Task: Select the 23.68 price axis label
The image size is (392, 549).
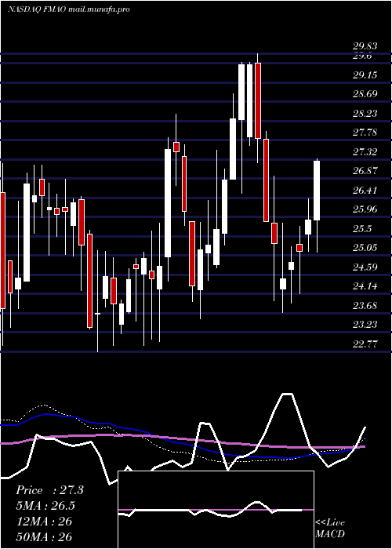Action: [365, 306]
